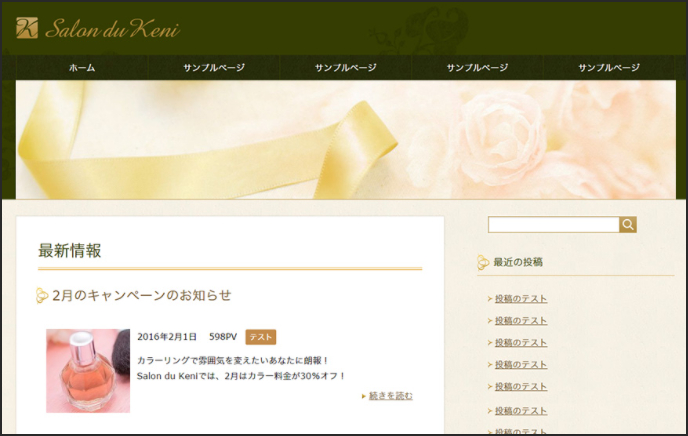Screen dimensions: 688x436
Task: Open the last サンプルページ menu item
Action: tap(609, 68)
